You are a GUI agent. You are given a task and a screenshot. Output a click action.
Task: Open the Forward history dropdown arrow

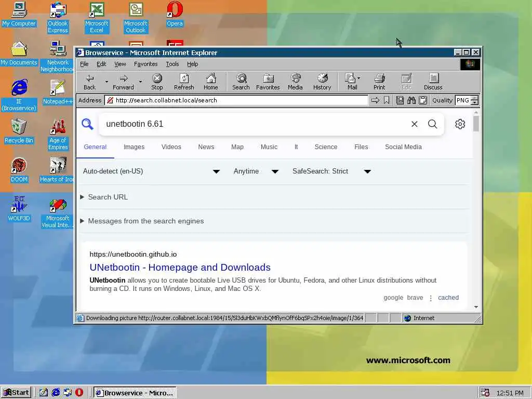click(x=140, y=82)
